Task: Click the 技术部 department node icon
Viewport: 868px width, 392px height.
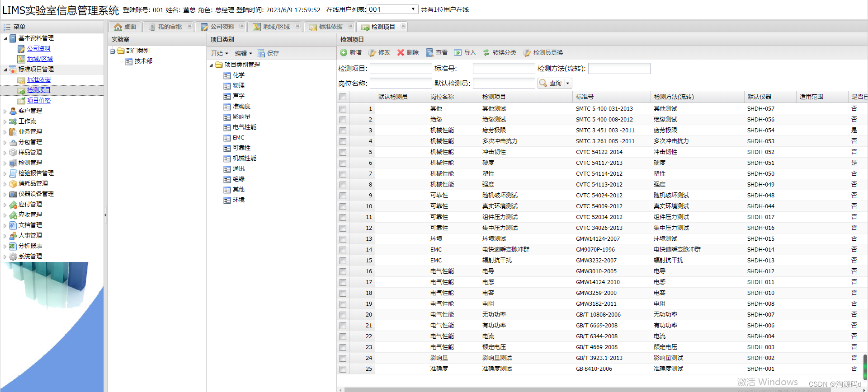Action: 129,61
